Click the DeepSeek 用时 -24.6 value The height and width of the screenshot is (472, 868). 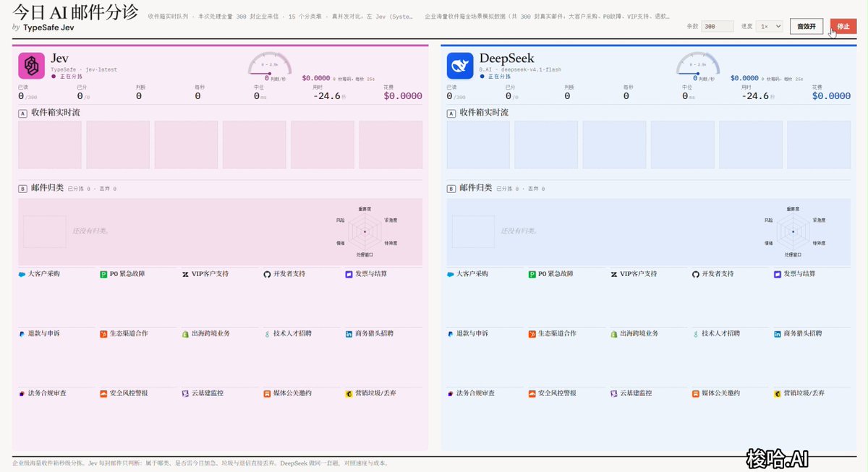(754, 95)
